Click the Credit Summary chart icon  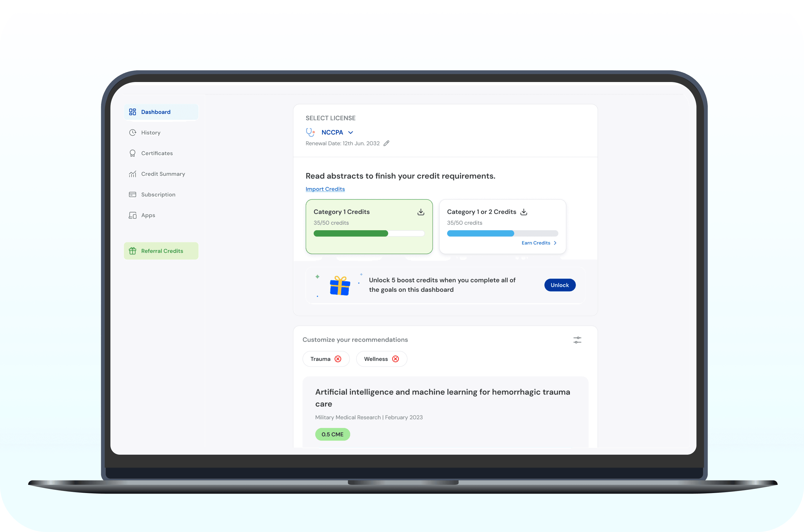132,174
